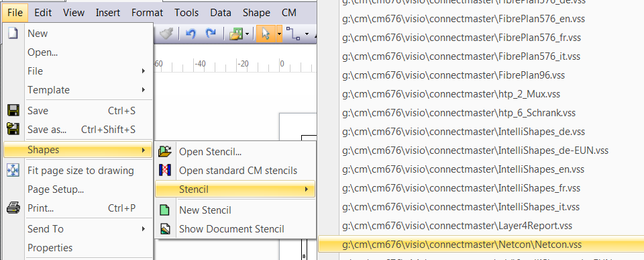Open dropdown arrow next to Shapes toolbar icon

248,34
